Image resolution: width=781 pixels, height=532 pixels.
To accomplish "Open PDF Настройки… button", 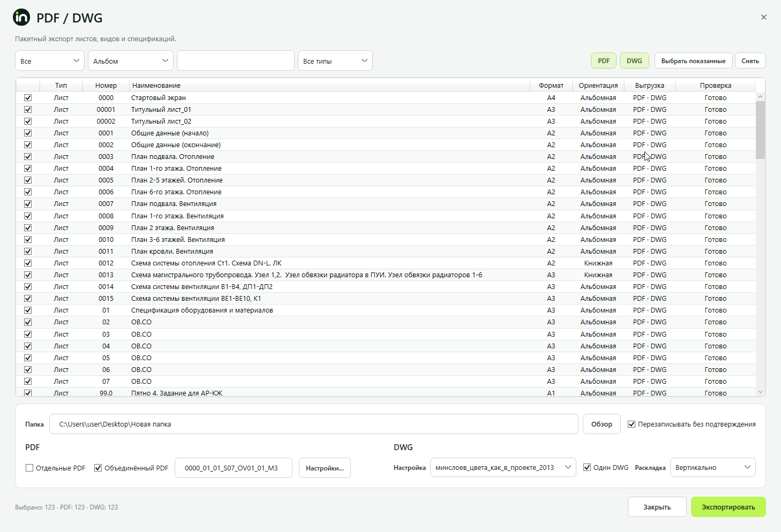I will [325, 468].
